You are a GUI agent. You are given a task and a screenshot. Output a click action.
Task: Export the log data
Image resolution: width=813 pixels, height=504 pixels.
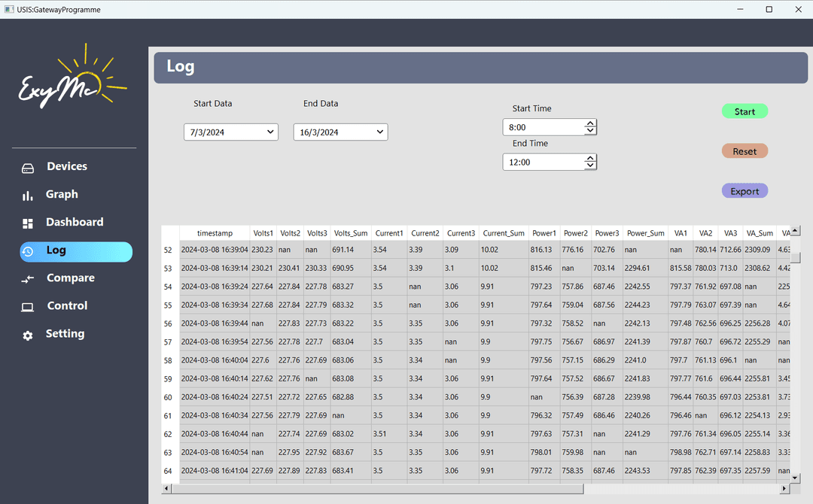click(x=744, y=191)
